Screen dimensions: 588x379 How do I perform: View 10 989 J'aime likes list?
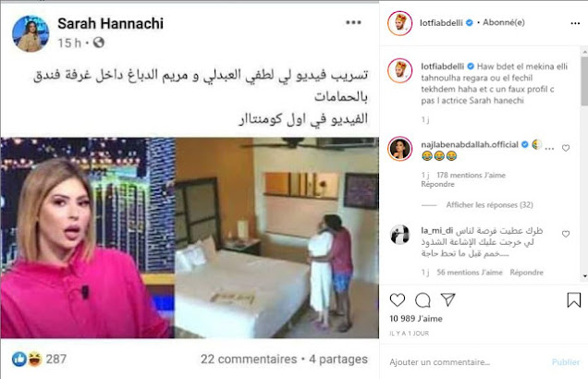pos(416,319)
